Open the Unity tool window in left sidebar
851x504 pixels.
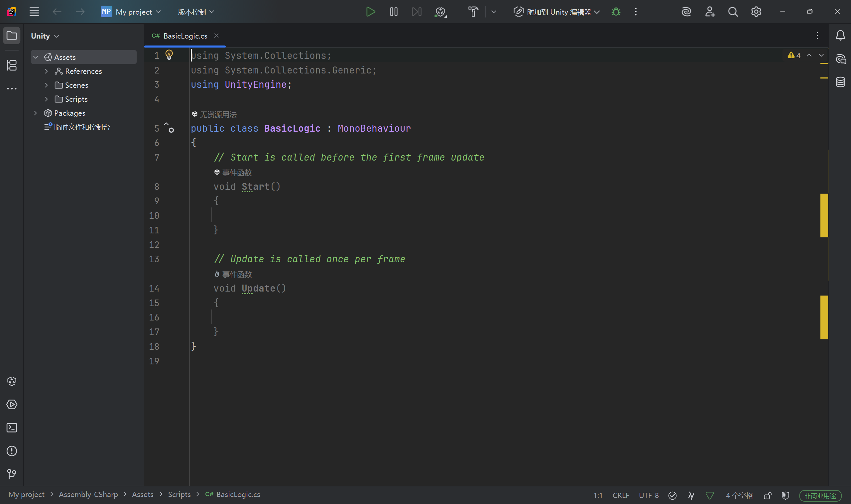click(12, 381)
